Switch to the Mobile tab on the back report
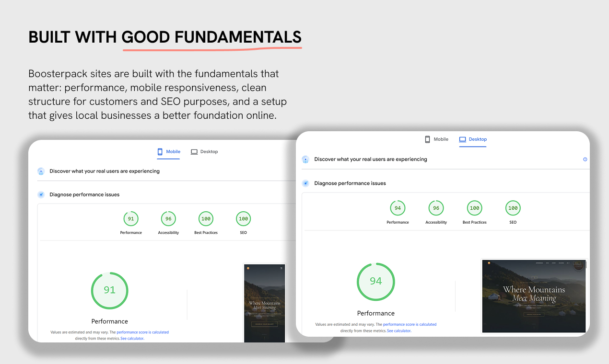 coord(169,151)
